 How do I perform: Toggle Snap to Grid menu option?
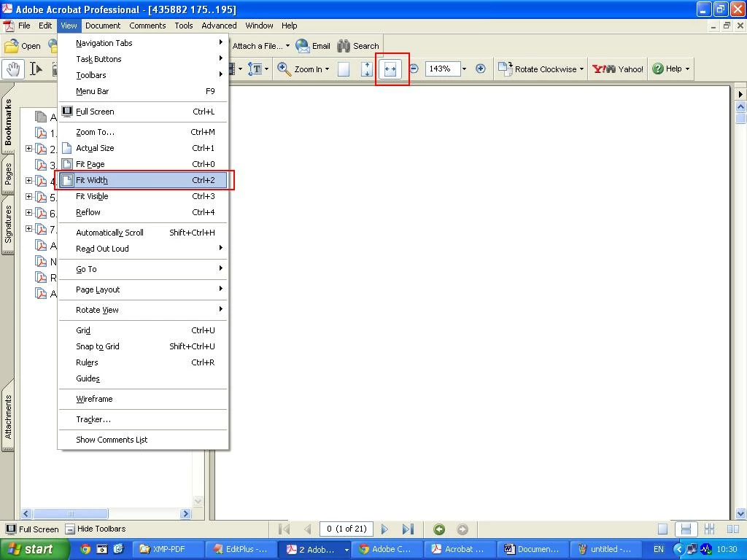pos(143,346)
